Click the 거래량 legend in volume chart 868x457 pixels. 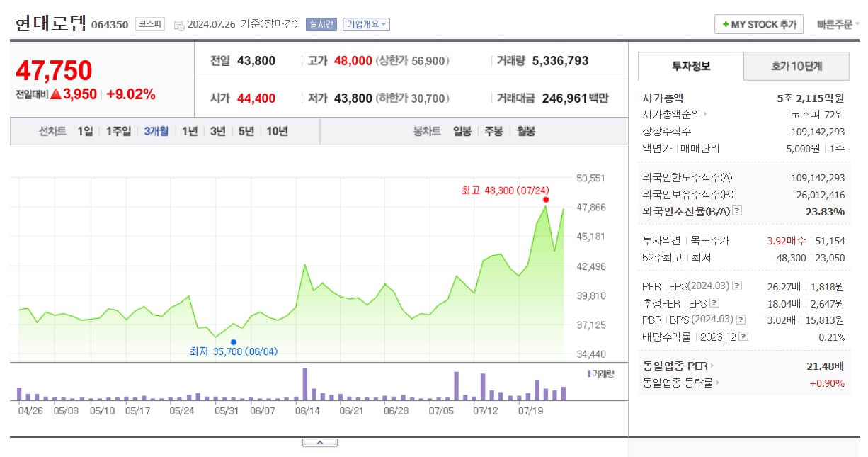tap(601, 373)
